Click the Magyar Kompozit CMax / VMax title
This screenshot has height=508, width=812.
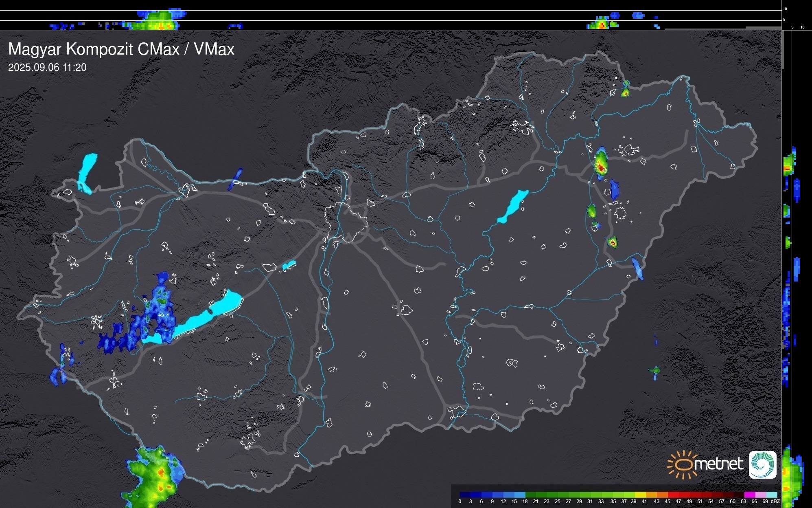tap(121, 49)
